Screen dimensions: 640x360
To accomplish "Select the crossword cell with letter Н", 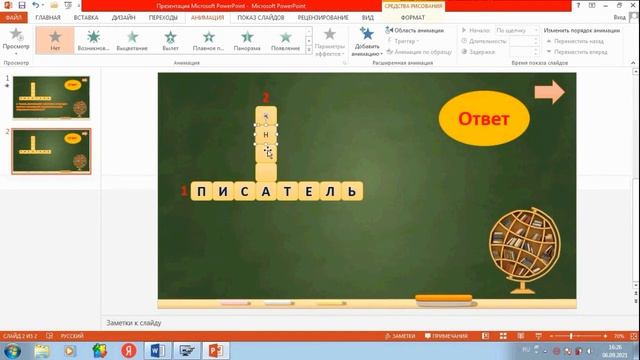I will point(266,134).
